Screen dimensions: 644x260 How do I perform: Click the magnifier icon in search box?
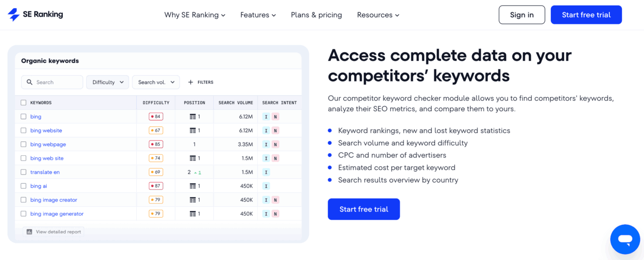tap(30, 82)
